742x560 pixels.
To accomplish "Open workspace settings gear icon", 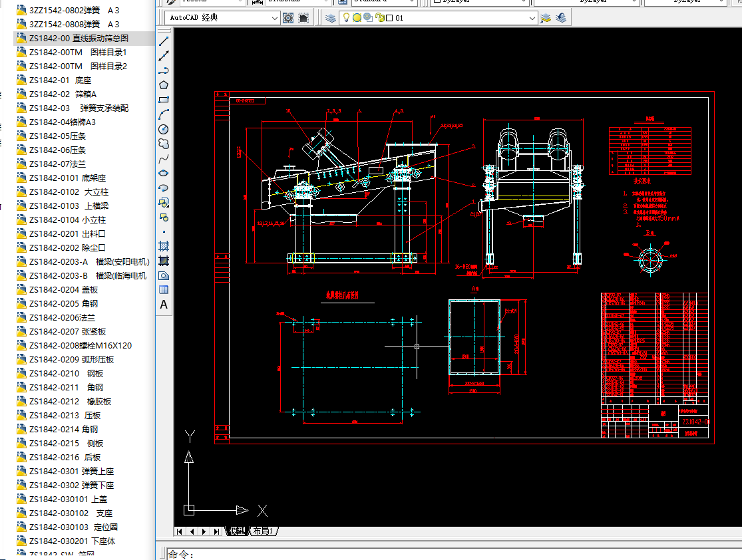I will tap(287, 18).
